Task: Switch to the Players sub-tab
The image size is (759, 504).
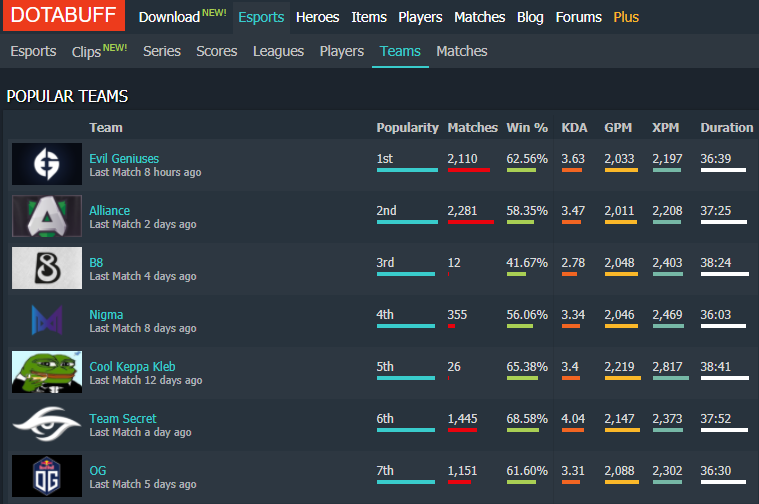Action: click(342, 51)
